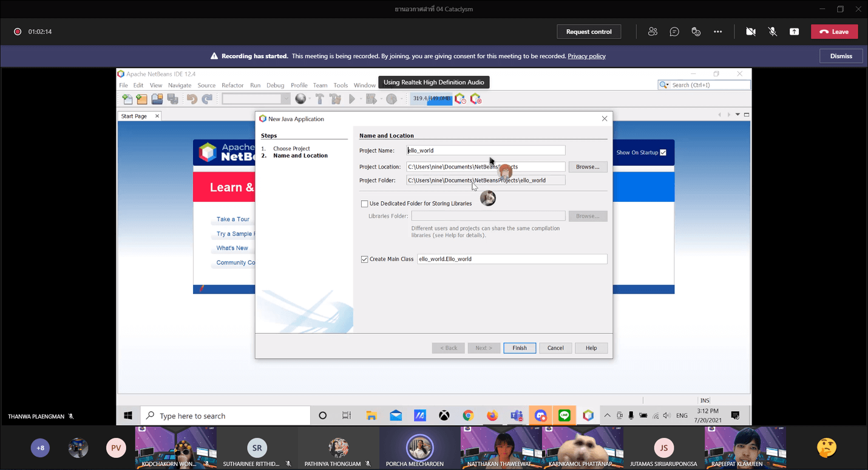Click the Cancel button in dialog
This screenshot has width=868, height=470.
[555, 348]
